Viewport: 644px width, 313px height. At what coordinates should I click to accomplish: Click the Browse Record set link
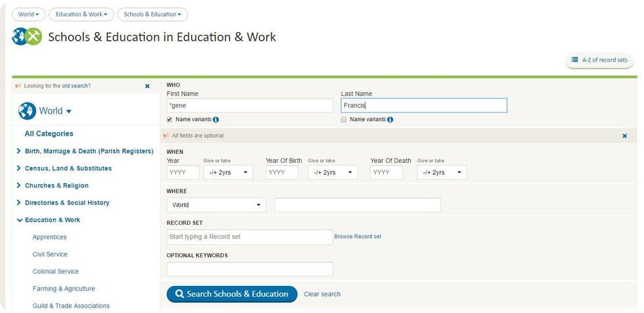point(357,237)
